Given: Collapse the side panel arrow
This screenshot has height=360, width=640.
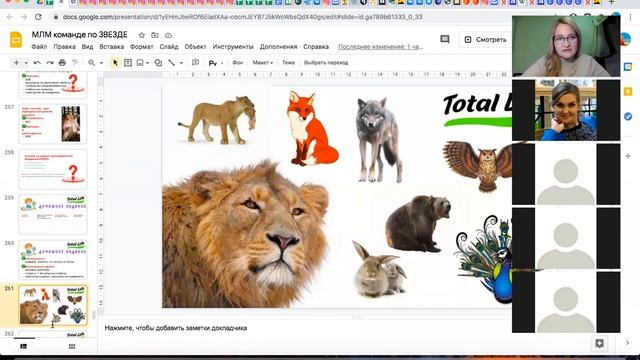Looking at the screenshot, I should (x=628, y=343).
